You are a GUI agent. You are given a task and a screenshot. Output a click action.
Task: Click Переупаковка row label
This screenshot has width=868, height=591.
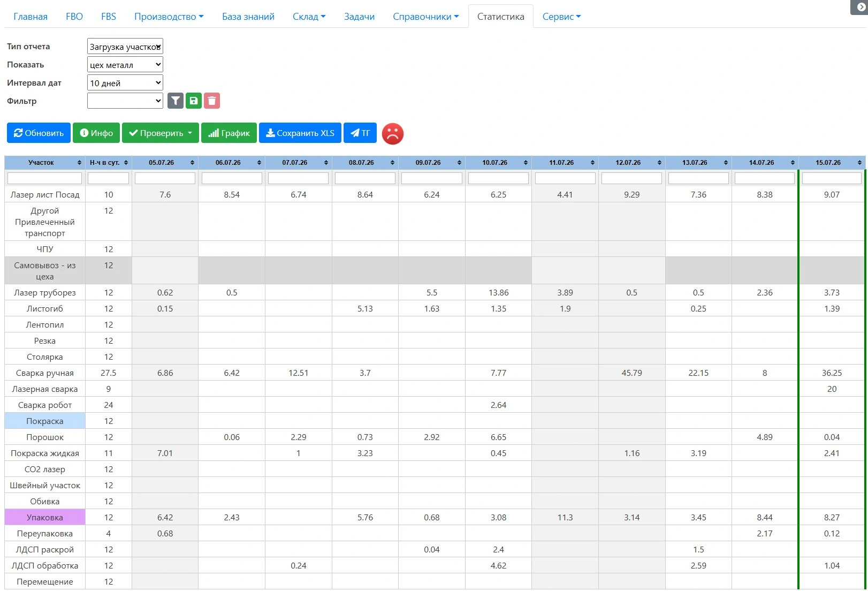pos(45,534)
